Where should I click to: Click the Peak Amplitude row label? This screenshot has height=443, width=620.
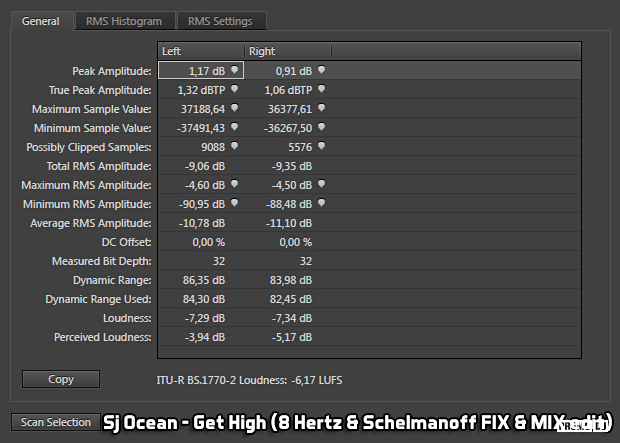click(112, 71)
